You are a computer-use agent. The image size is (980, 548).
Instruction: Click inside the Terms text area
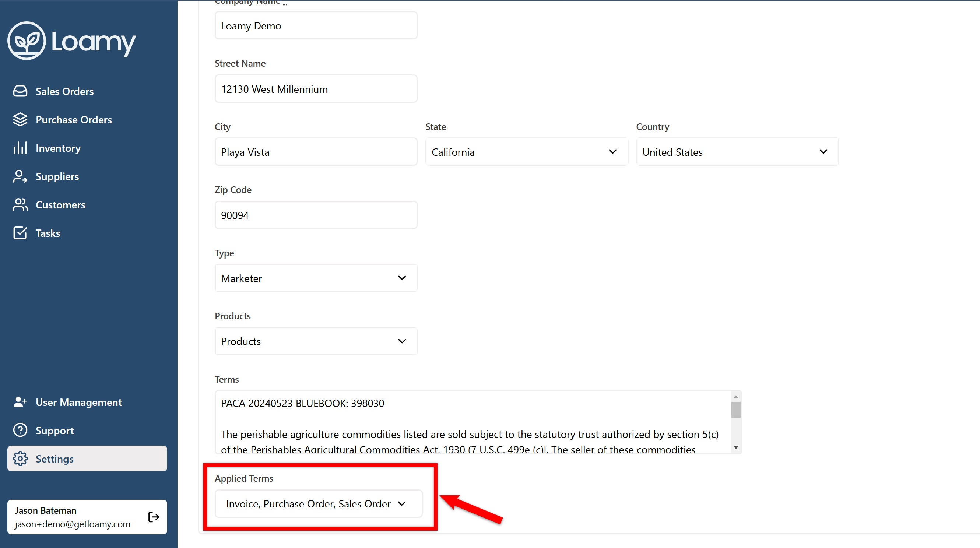(473, 422)
